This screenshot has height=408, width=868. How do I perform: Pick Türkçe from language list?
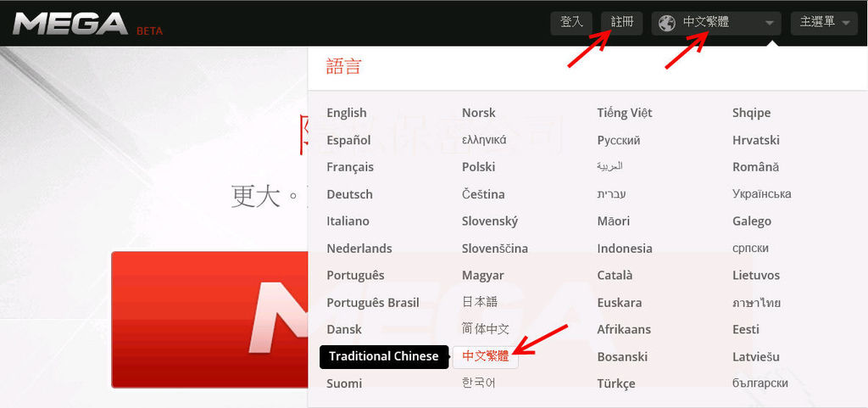[616, 383]
